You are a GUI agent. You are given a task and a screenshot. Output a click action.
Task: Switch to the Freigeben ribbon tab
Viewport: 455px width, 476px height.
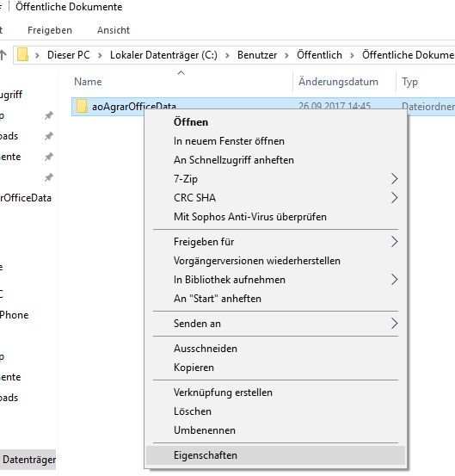tap(50, 30)
